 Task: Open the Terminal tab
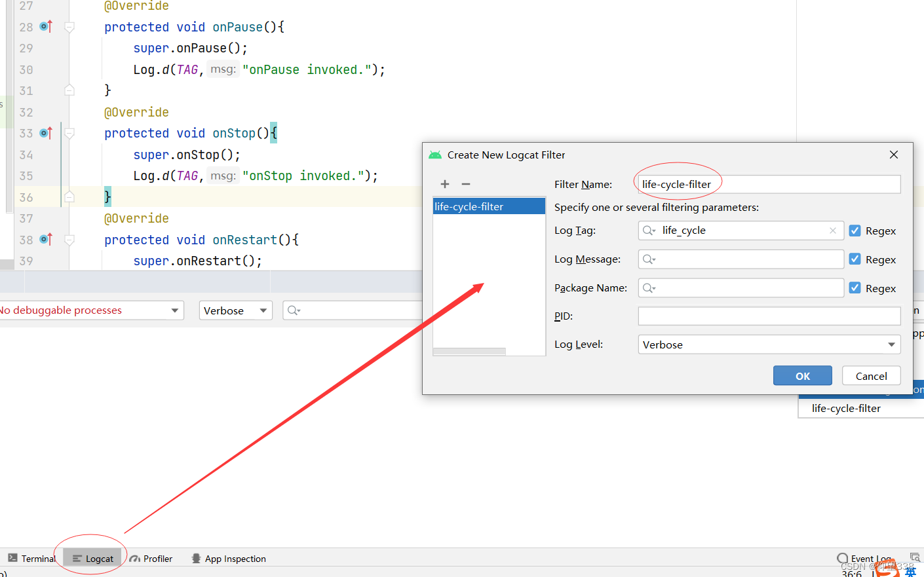(31, 559)
